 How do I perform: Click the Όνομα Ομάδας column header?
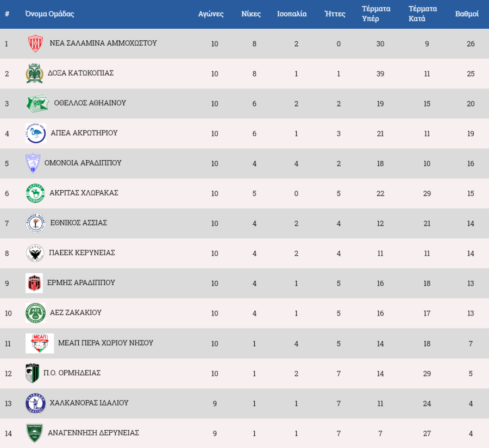[x=49, y=14]
